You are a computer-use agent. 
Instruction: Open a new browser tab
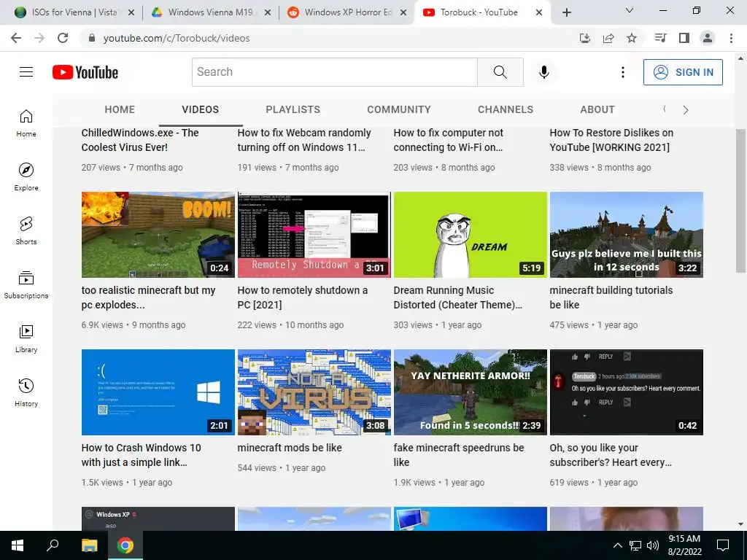tap(566, 12)
